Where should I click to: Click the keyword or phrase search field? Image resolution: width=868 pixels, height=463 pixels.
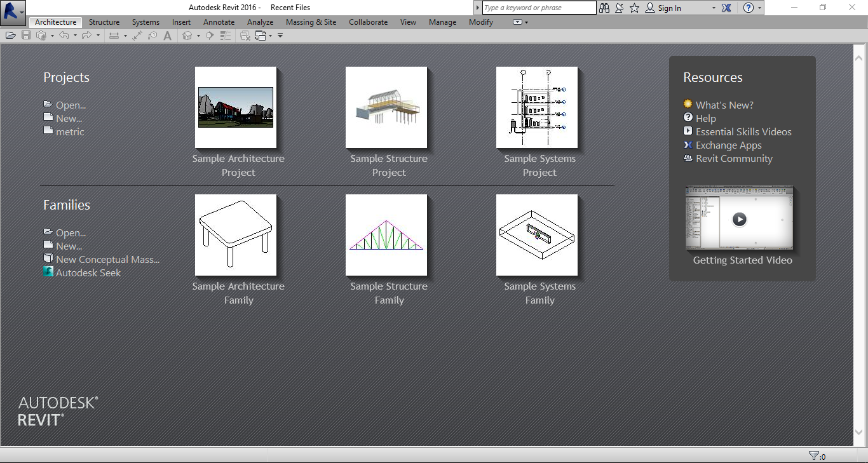pyautogui.click(x=539, y=8)
